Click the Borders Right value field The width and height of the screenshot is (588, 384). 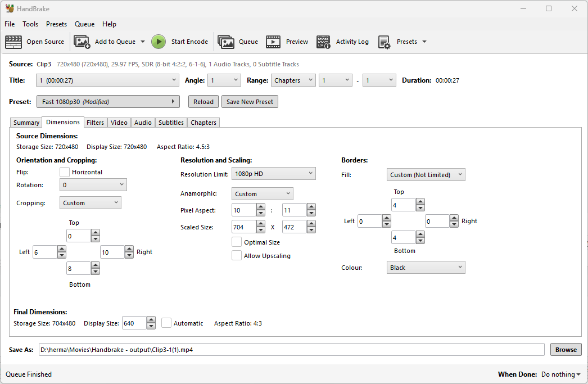(437, 222)
